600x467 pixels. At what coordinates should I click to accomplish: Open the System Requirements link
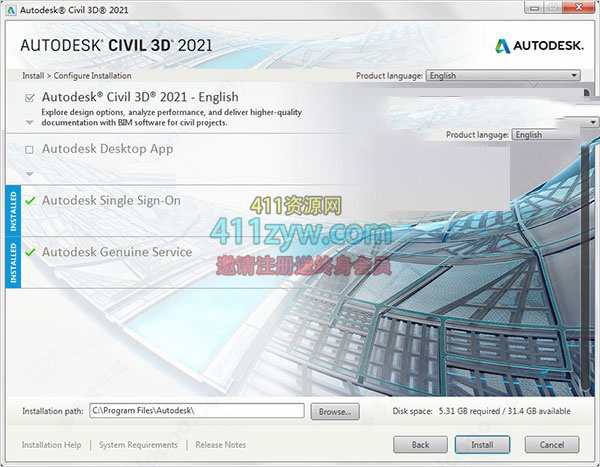click(138, 445)
